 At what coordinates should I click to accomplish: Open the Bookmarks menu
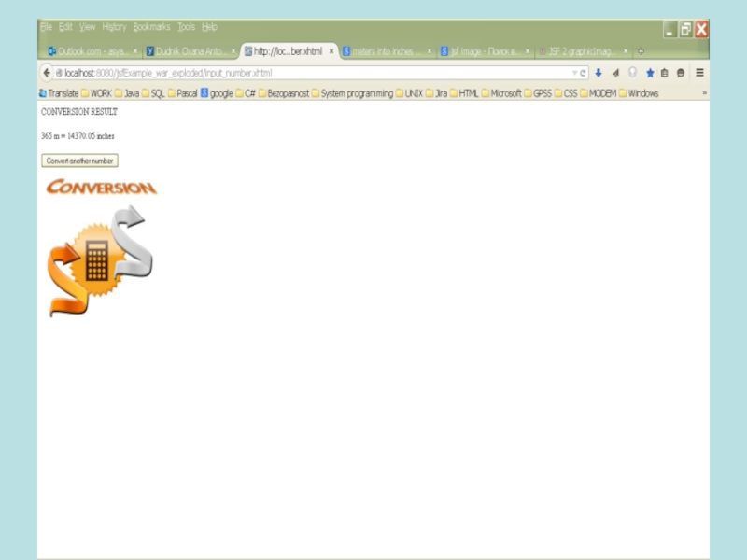(151, 27)
